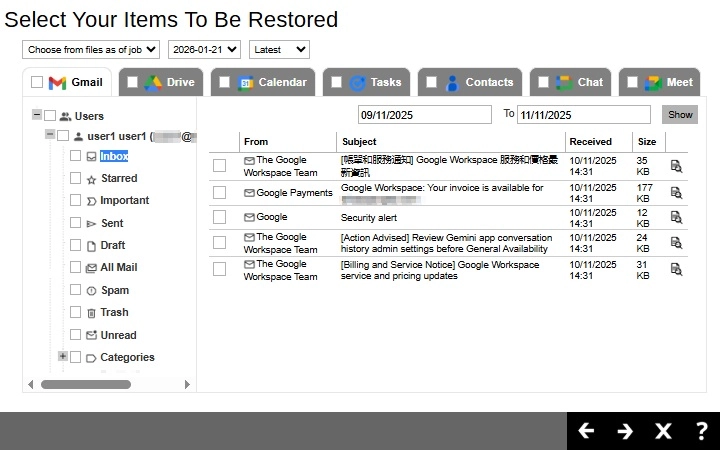Click the Starred folder star icon

pyautogui.click(x=91, y=180)
